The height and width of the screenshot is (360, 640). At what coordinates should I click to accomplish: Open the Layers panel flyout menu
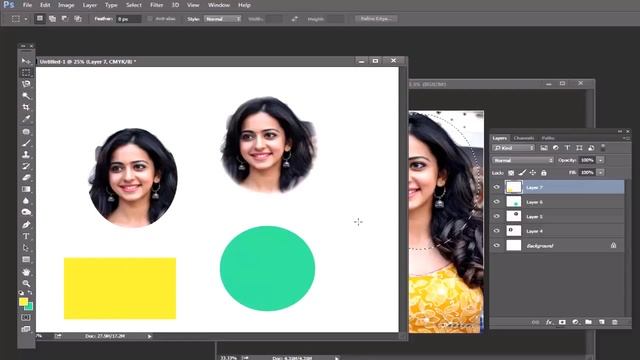(x=626, y=138)
